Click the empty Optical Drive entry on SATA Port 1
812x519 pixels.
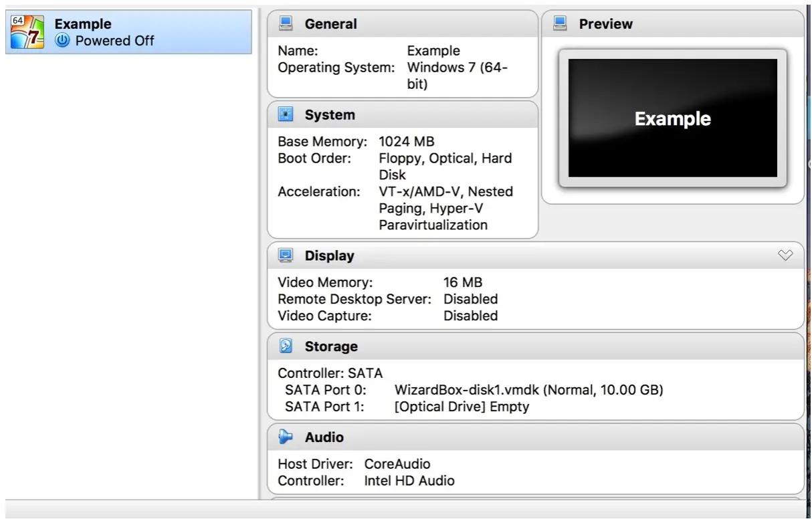[x=462, y=407]
